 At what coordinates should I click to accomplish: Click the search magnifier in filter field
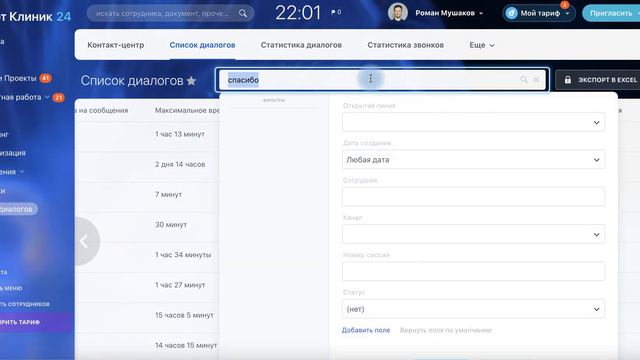coord(524,80)
